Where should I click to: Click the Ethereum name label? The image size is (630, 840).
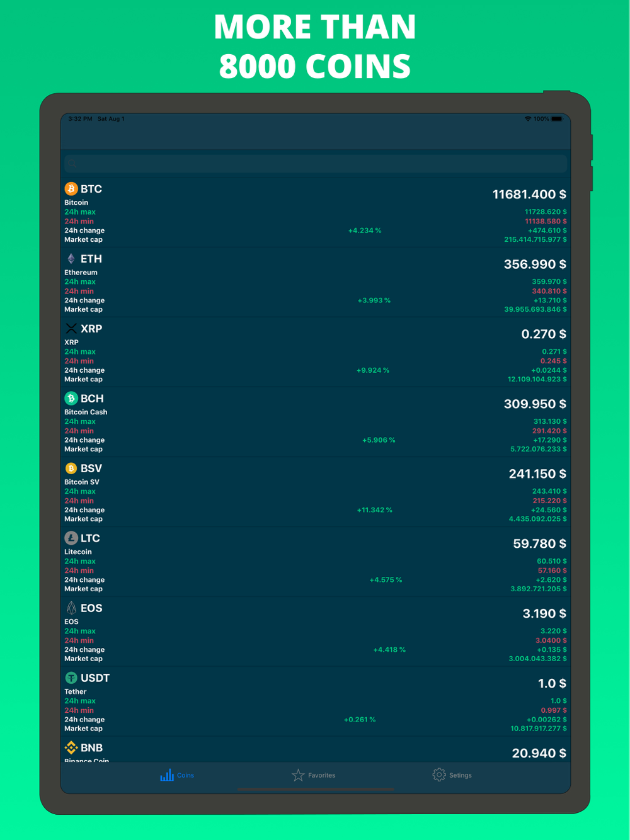81,273
